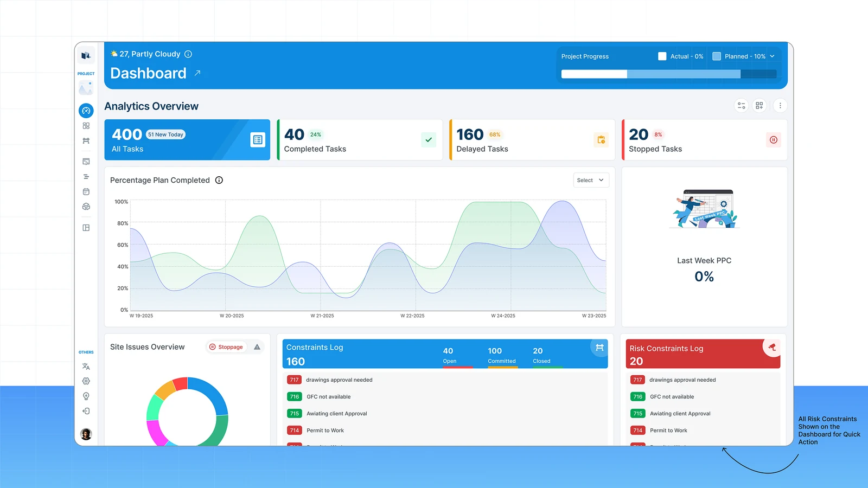Open the barrier constraints icon in sidebar
Viewport: 868px width, 488px height.
coord(86,141)
